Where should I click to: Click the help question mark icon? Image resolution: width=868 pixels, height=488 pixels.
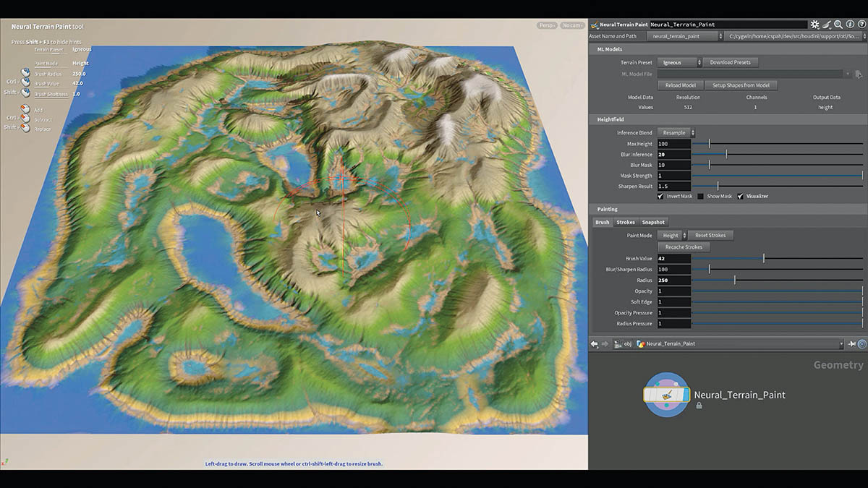pos(861,25)
